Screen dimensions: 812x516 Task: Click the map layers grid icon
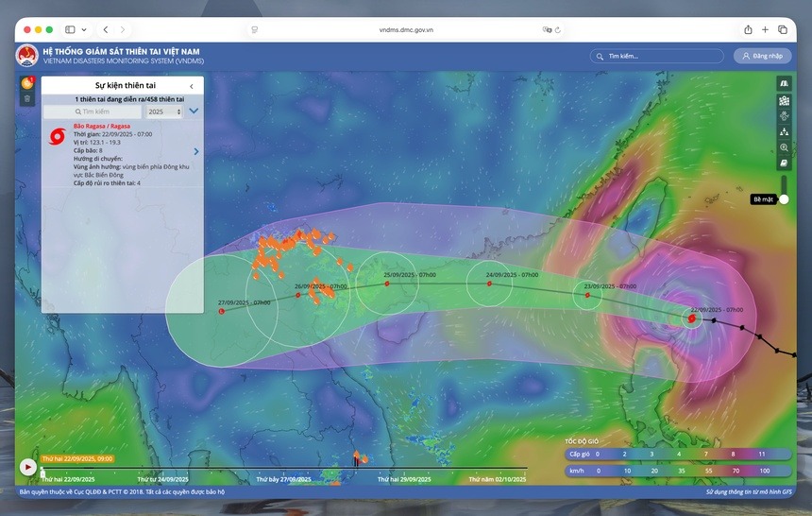pos(784,100)
